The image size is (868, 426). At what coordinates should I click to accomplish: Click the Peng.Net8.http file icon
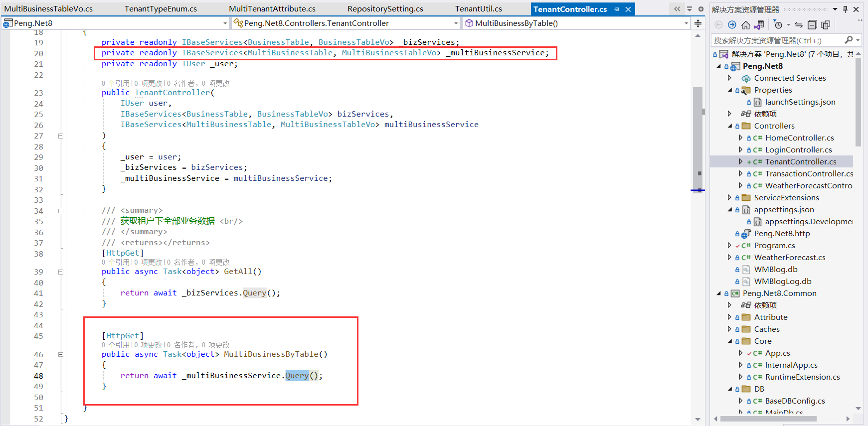(x=746, y=234)
